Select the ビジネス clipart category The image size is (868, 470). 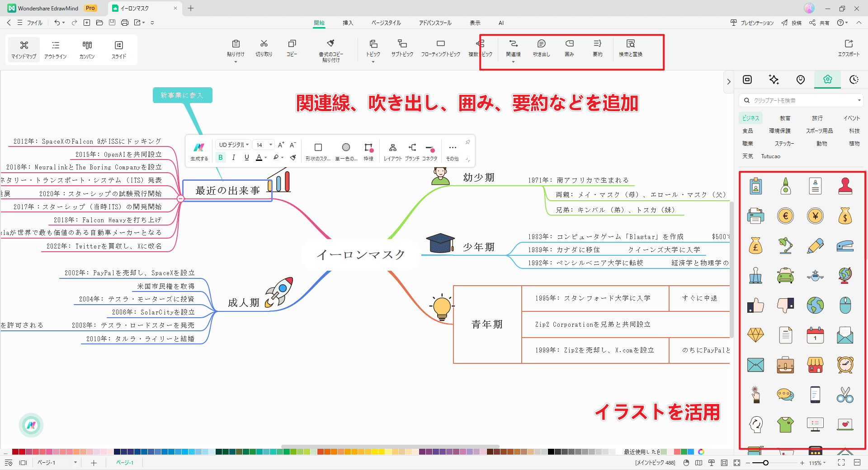click(750, 118)
